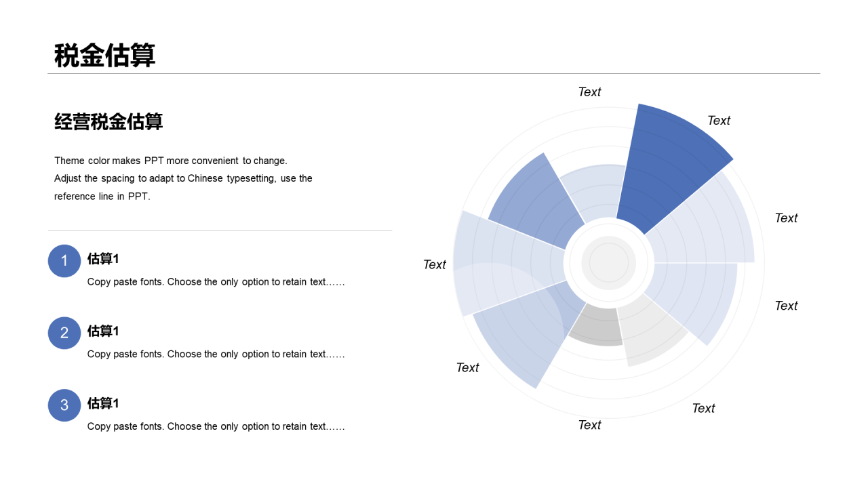Select the center gray circle of chart
868x488 pixels.
pyautogui.click(x=609, y=263)
